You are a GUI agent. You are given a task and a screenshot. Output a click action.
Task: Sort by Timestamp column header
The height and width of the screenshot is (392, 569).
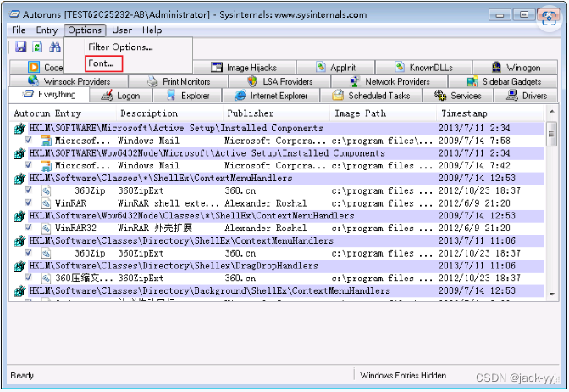click(490, 113)
